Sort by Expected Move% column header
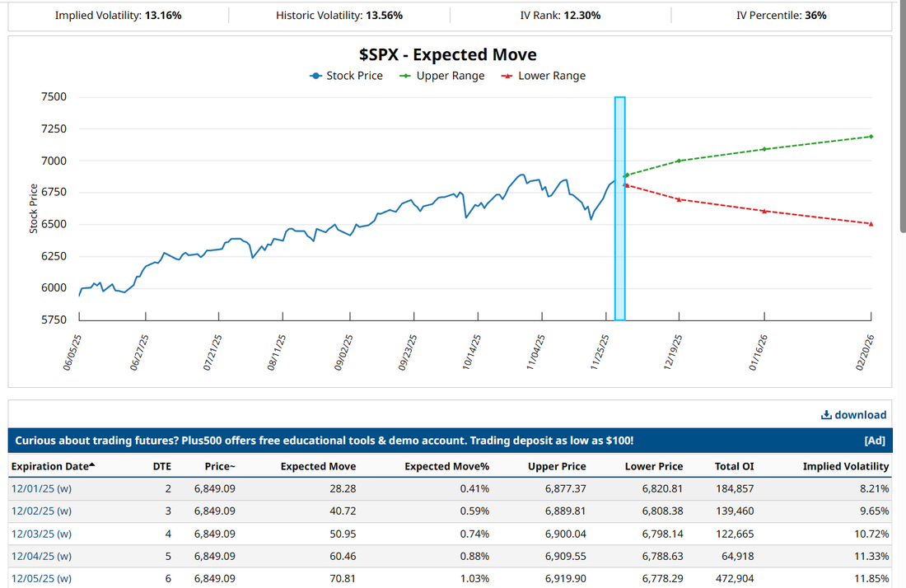 tap(446, 466)
